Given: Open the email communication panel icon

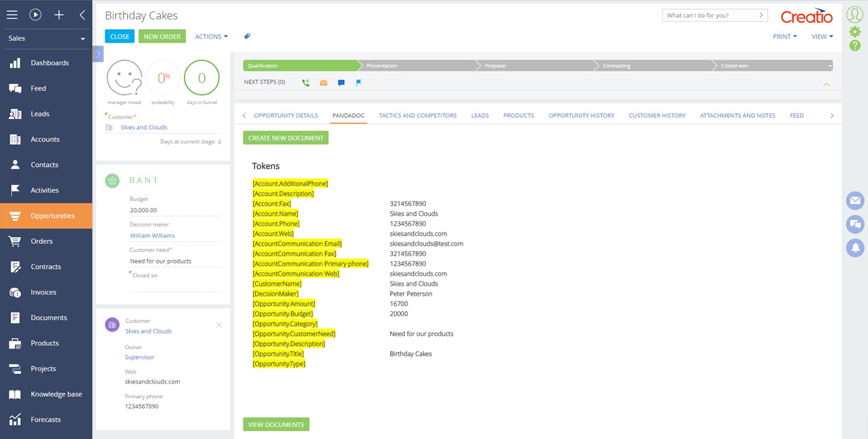Looking at the screenshot, I should pyautogui.click(x=855, y=200).
